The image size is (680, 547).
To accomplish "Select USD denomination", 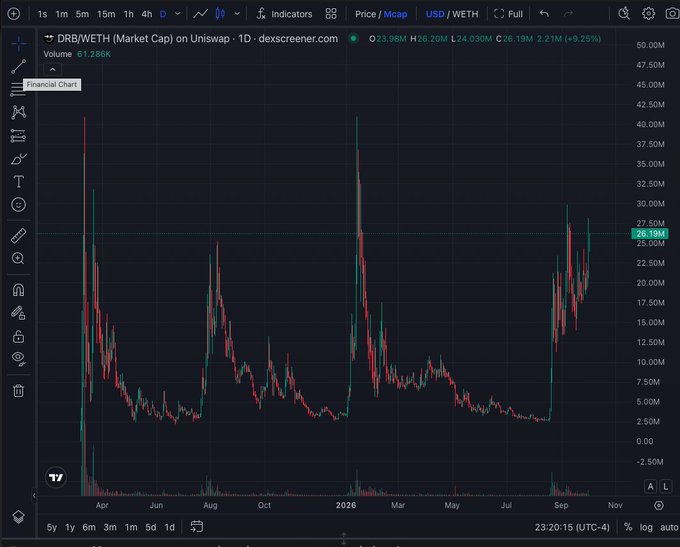I will pos(435,14).
